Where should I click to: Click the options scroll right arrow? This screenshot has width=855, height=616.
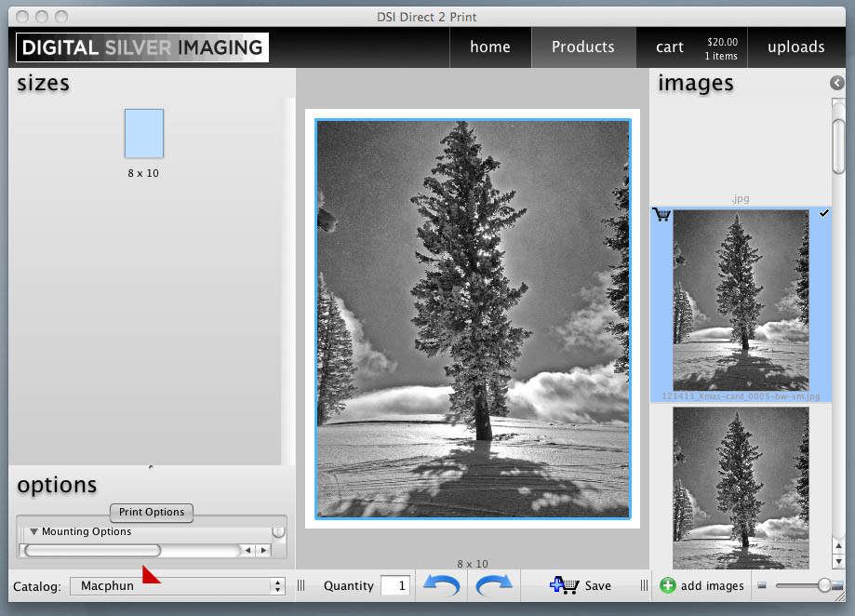coord(263,551)
